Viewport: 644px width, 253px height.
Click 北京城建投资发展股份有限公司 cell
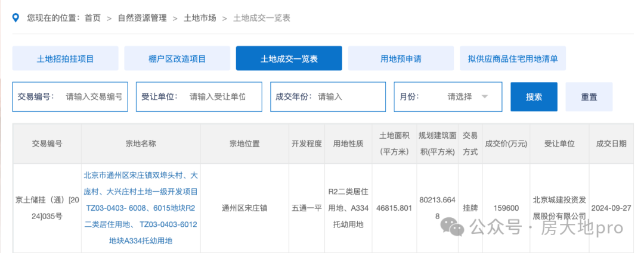coord(559,208)
